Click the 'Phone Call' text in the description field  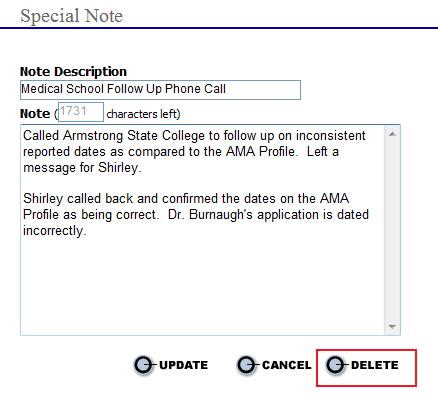coord(195,89)
